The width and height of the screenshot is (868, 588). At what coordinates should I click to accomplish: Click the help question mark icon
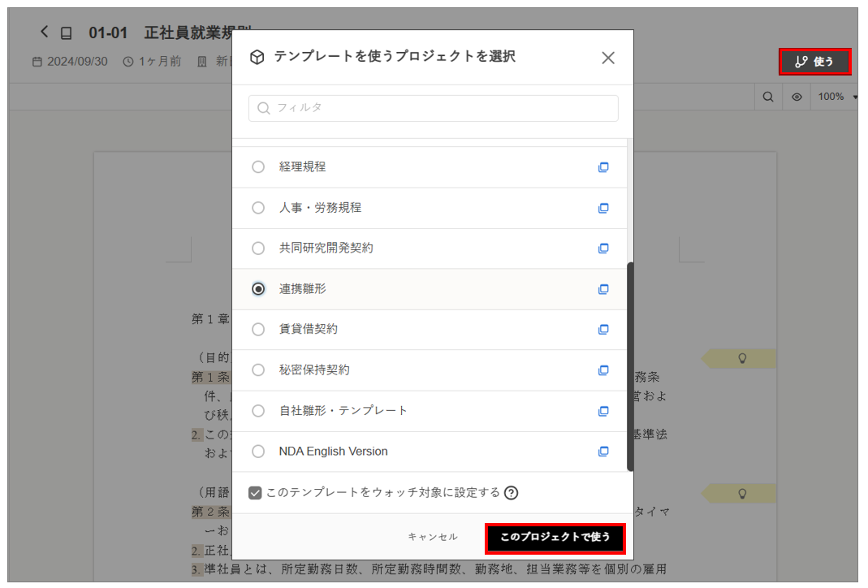coord(511,493)
